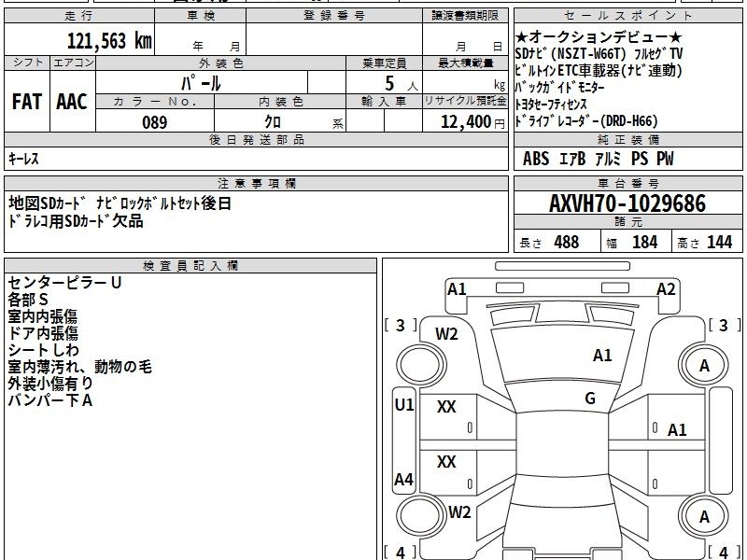Click the A4 mark on the car diagram
747x560 pixels.
click(x=404, y=480)
